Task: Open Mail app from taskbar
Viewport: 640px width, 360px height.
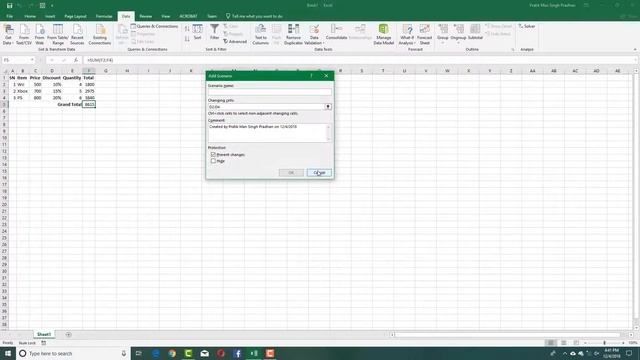Action: 204,353
